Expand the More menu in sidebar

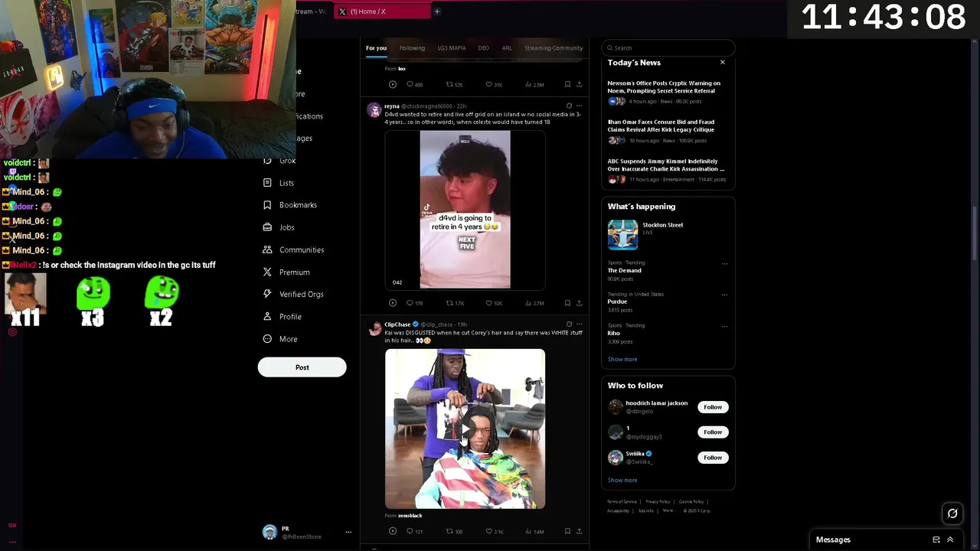pyautogui.click(x=280, y=339)
